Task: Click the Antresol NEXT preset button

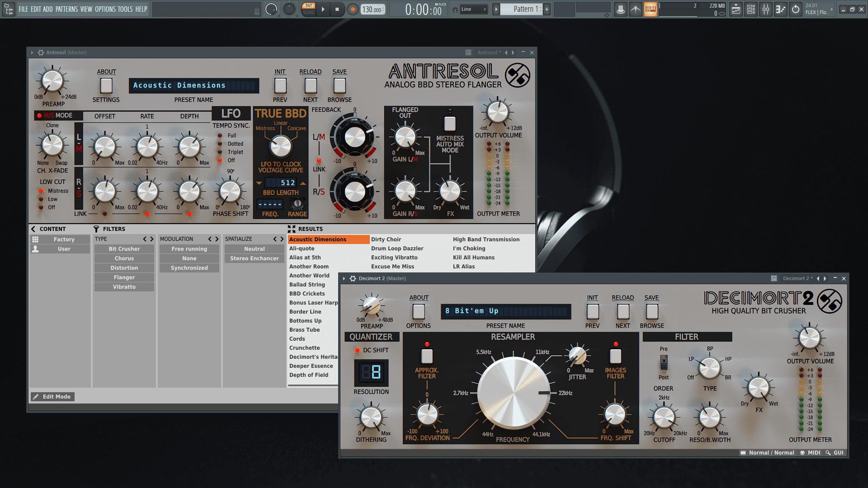Action: (311, 85)
